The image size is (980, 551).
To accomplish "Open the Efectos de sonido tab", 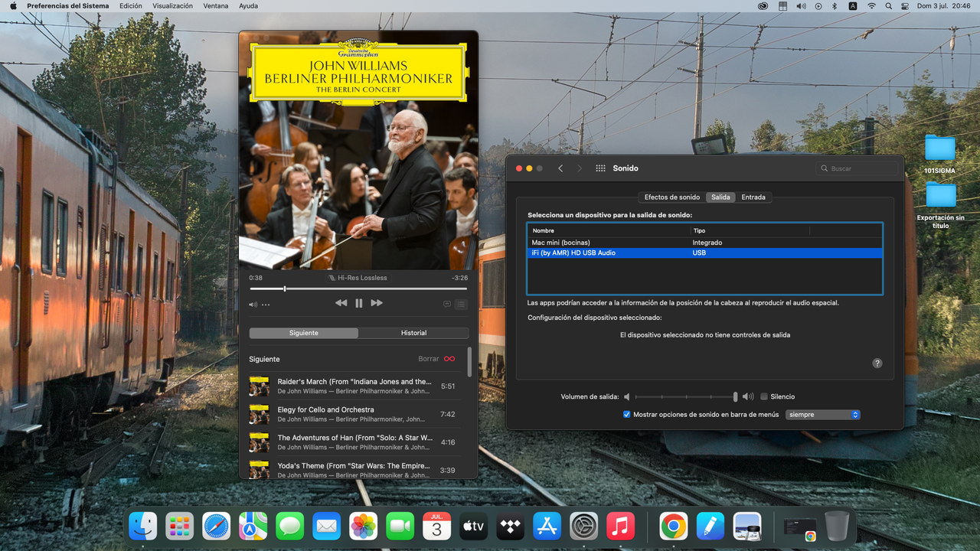I will point(671,197).
